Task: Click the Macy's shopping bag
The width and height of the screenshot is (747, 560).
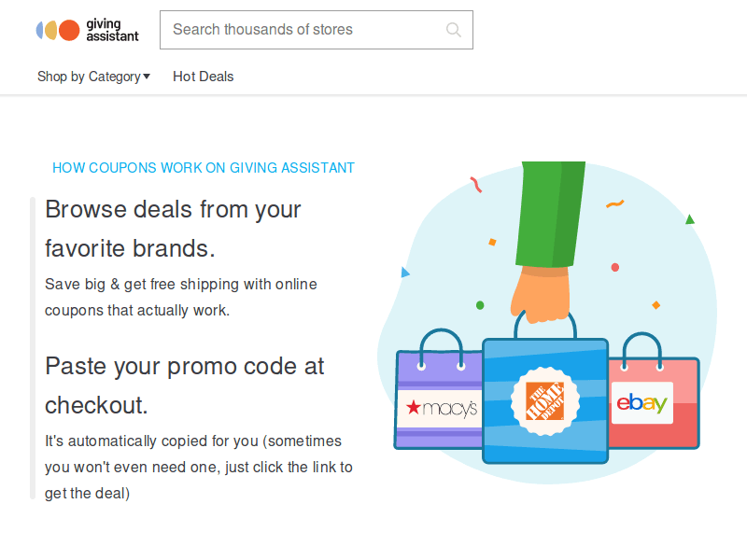Action: tap(439, 401)
